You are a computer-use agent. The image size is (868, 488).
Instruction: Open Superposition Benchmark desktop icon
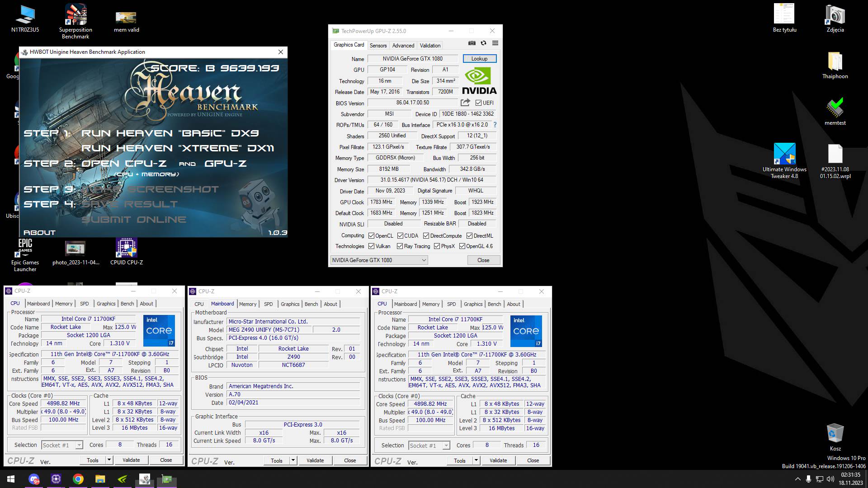click(75, 21)
